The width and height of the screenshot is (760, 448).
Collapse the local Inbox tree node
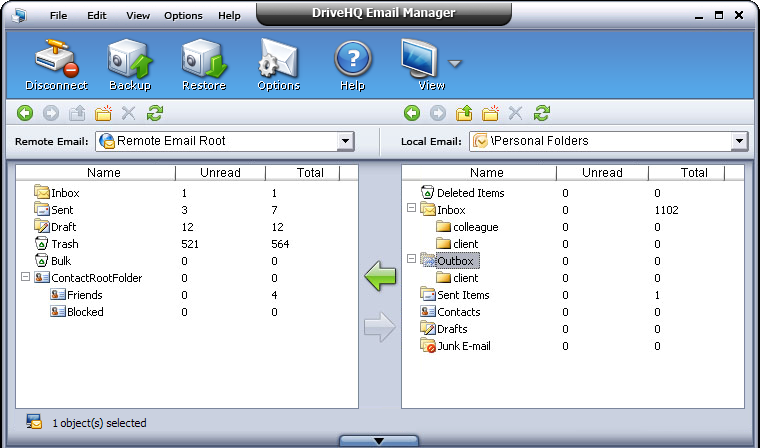pos(411,210)
